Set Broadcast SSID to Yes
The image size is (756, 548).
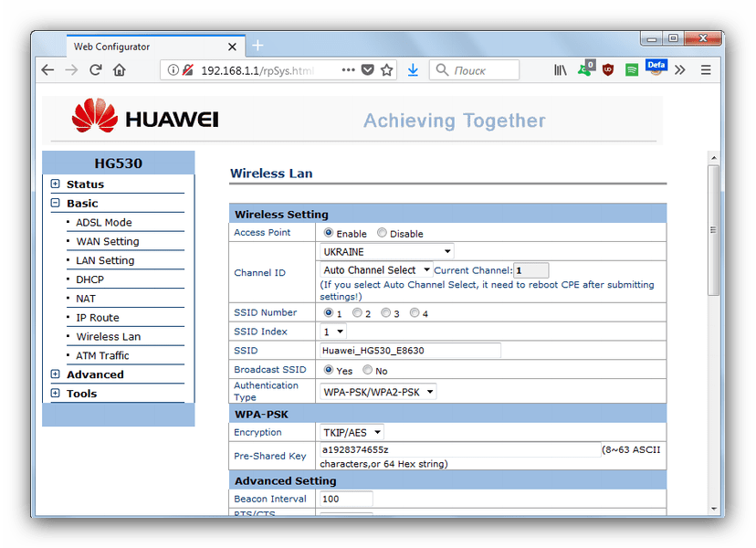coord(329,370)
